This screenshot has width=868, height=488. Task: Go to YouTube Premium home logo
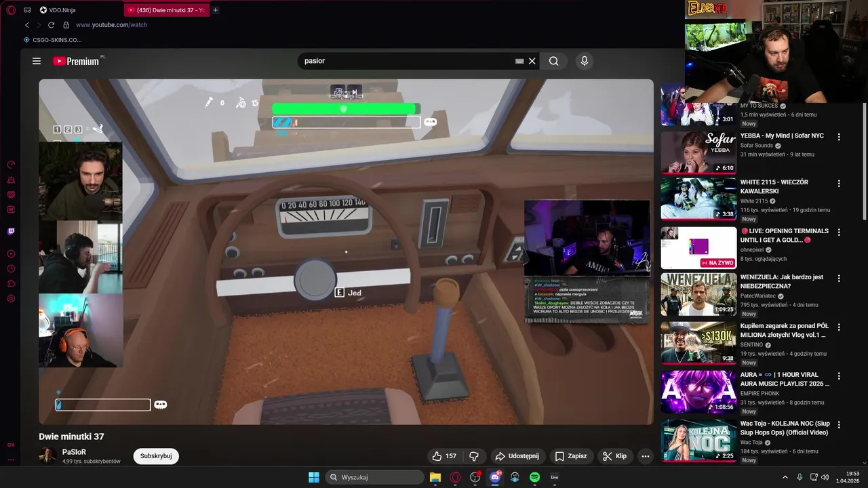tap(76, 61)
